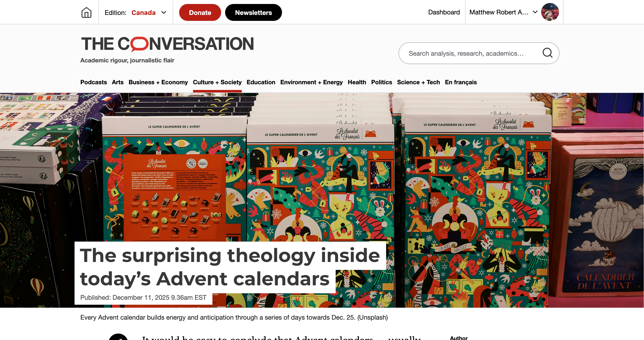Click the search magnifier icon
Viewport: 644px width, 340px height.
[x=547, y=53]
